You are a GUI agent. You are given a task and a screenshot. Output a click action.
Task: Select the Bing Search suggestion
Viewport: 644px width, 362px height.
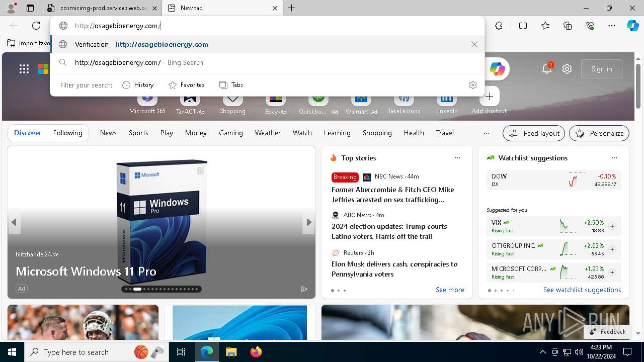coord(267,62)
